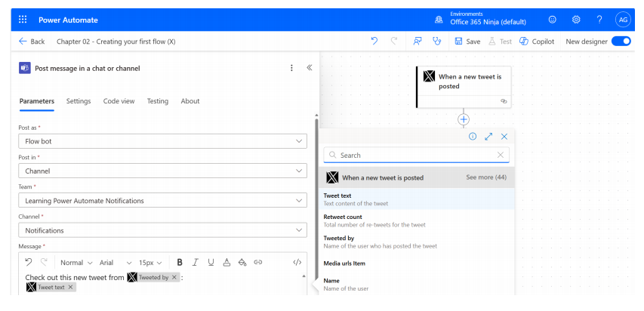Go back with the Back button
This screenshot has width=644, height=311.
[x=32, y=41]
